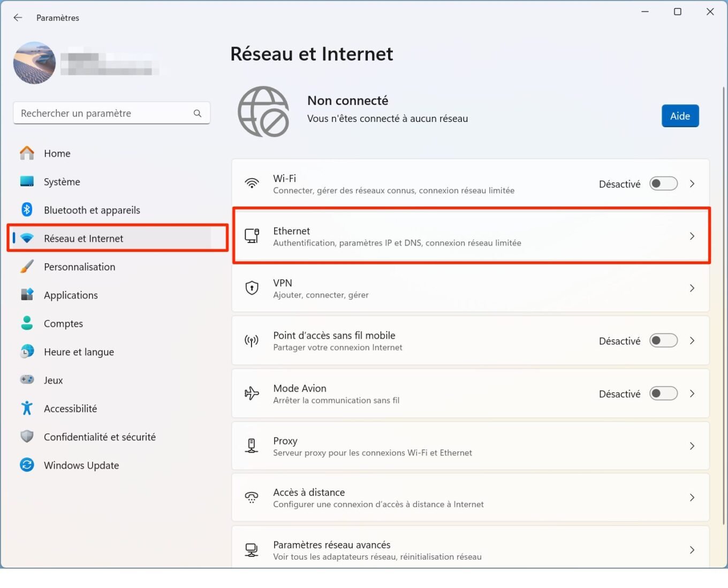728x588 pixels.
Task: Click the Wi-Fi signal icon
Action: pos(252,184)
